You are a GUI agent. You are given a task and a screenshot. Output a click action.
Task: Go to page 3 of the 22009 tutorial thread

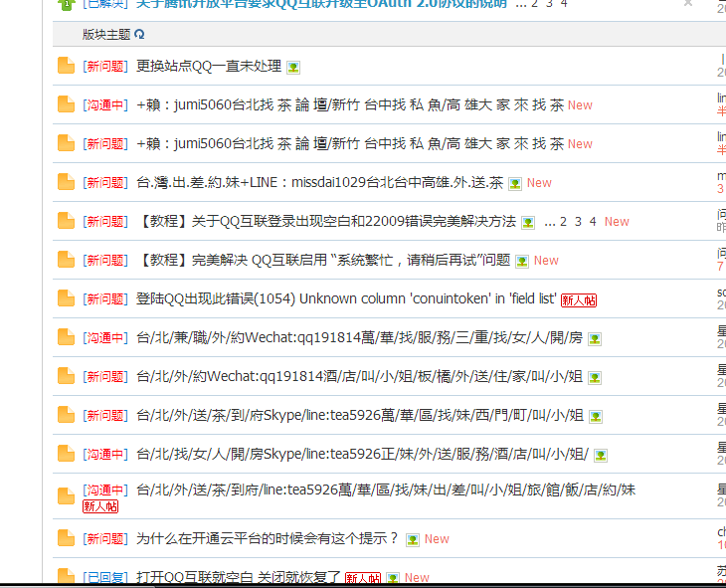(578, 222)
